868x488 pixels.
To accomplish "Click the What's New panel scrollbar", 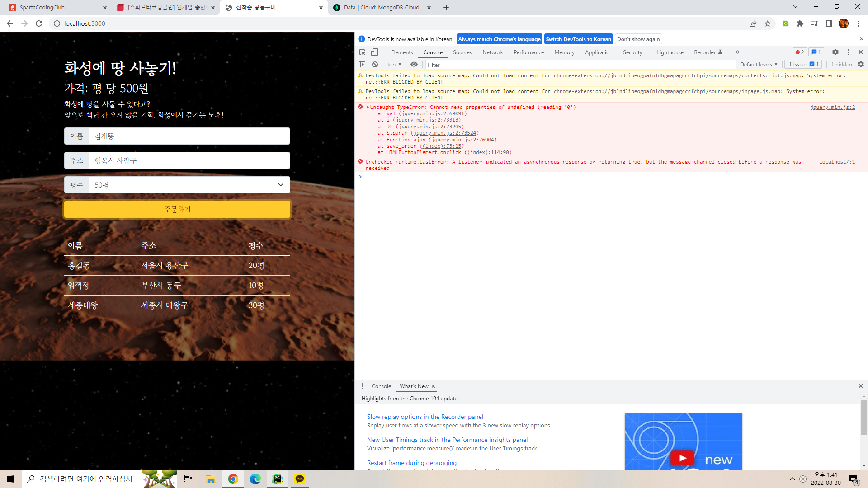I will point(864,418).
